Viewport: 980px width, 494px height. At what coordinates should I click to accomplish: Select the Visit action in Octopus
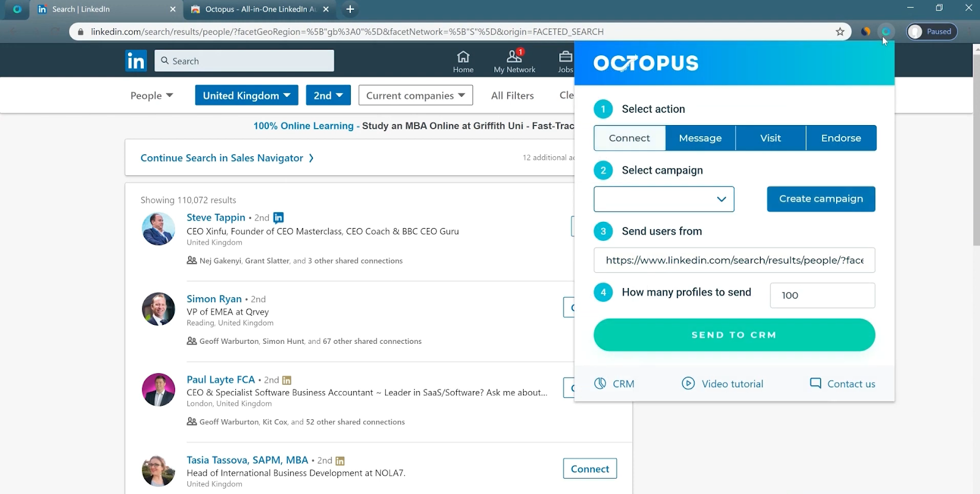tap(771, 138)
